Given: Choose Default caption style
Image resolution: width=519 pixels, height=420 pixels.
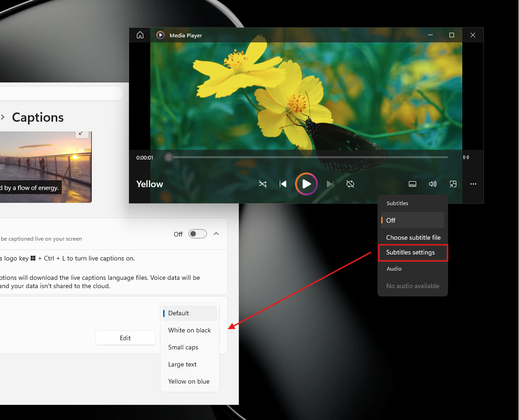Looking at the screenshot, I should (x=189, y=313).
